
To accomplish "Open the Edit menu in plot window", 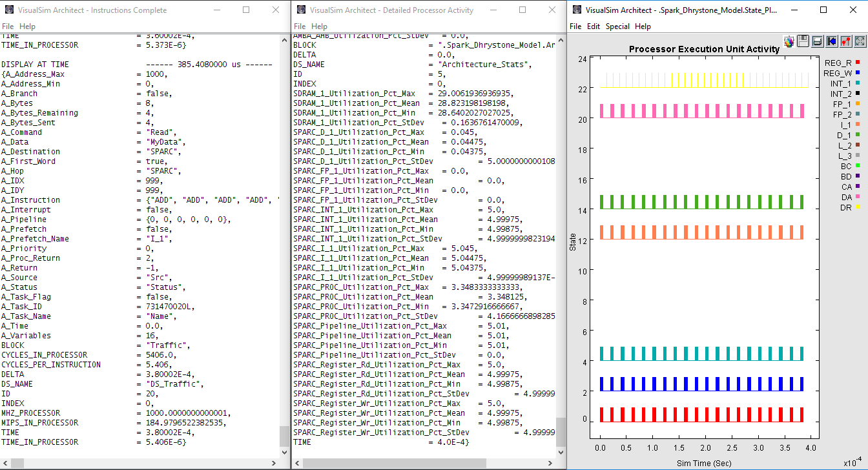I will coord(594,26).
